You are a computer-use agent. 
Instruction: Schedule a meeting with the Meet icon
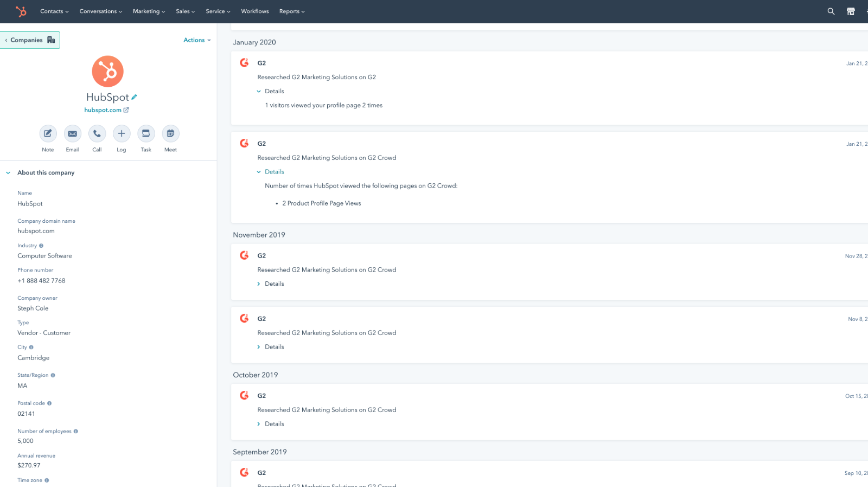tap(170, 133)
